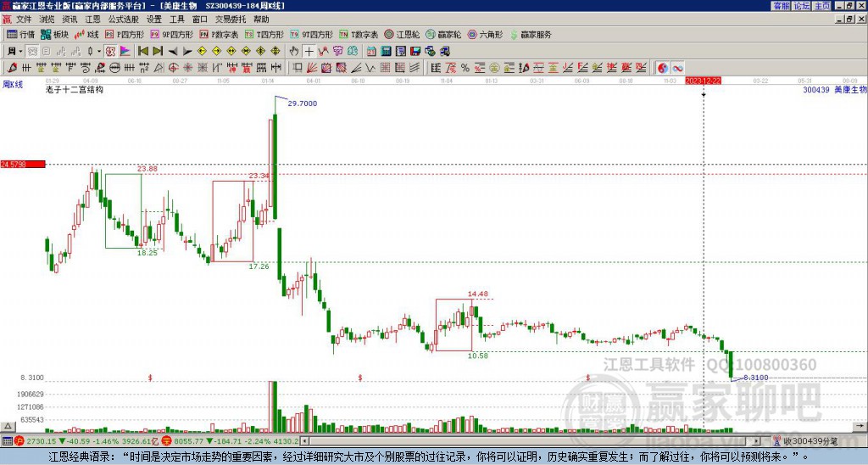Open the 文件 menu
868x465 pixels.
24,20
